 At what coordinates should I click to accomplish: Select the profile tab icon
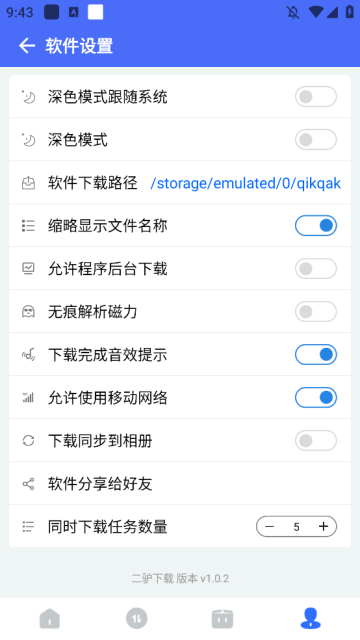tap(311, 618)
